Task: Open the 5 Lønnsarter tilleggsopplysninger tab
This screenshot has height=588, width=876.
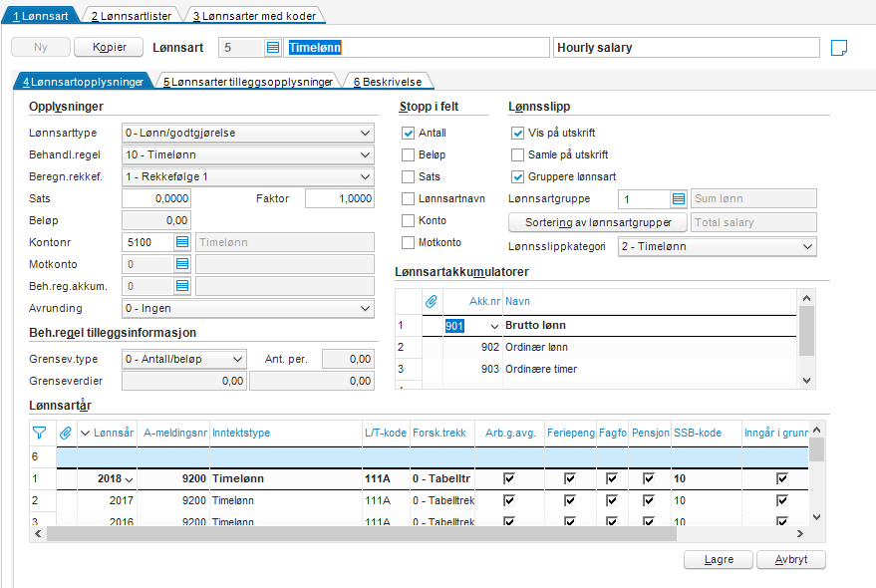Action: tap(248, 82)
